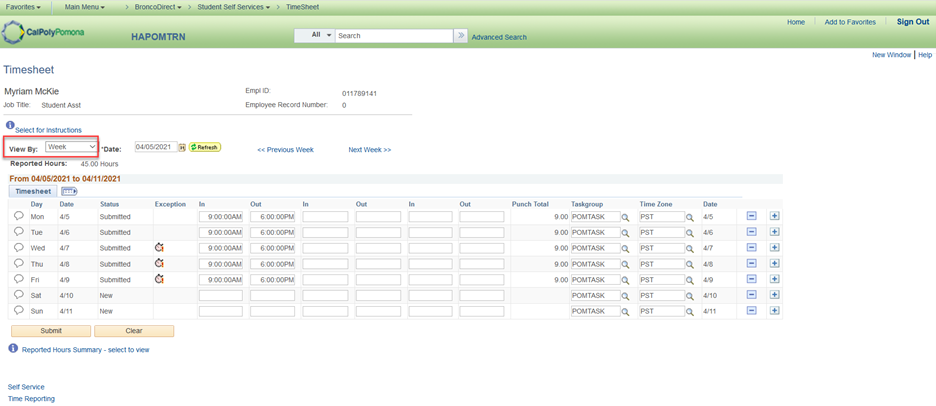Click the Submit button

click(x=51, y=331)
